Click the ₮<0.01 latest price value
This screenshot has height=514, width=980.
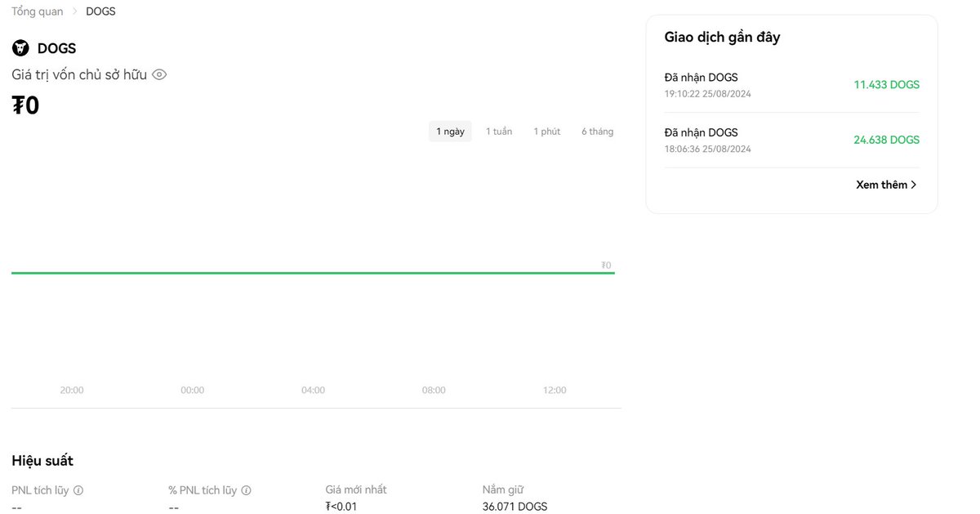point(341,507)
